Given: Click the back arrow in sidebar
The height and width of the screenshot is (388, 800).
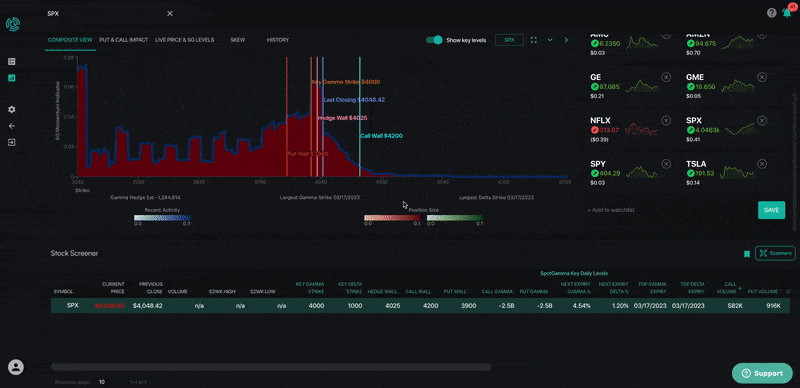Looking at the screenshot, I should [12, 126].
